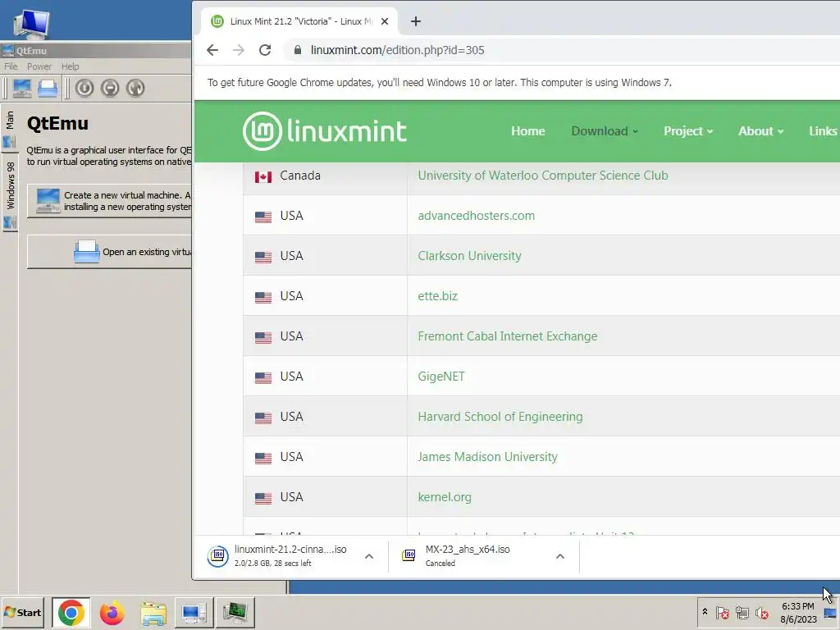Open the QtEmu Power menu
This screenshot has height=630, width=840.
[x=39, y=66]
